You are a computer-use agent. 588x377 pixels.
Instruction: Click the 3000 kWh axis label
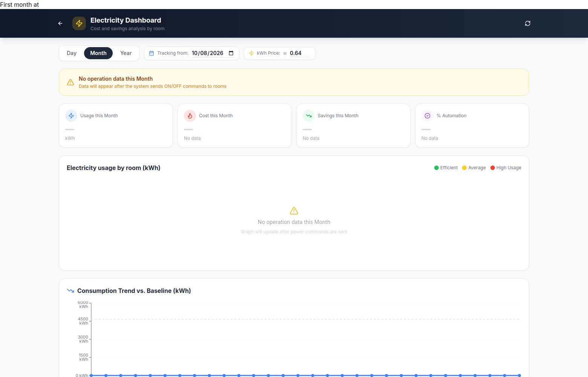83,339
